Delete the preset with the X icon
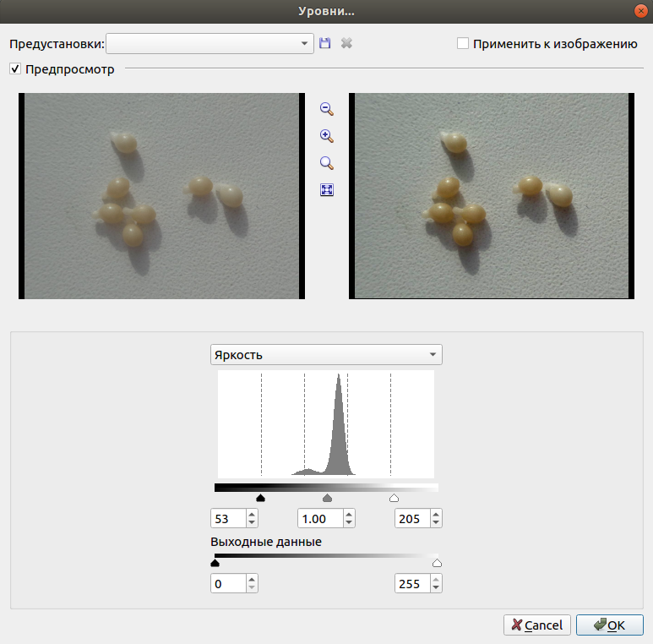 (x=346, y=43)
